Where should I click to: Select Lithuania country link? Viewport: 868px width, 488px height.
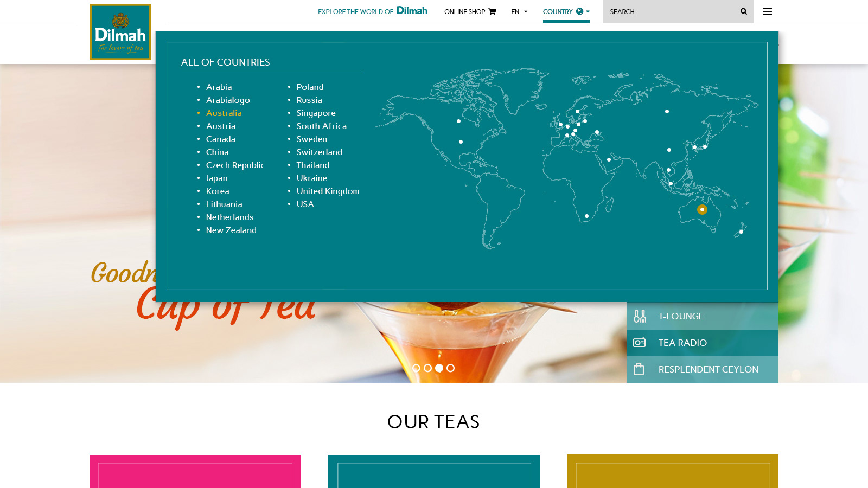pyautogui.click(x=224, y=204)
